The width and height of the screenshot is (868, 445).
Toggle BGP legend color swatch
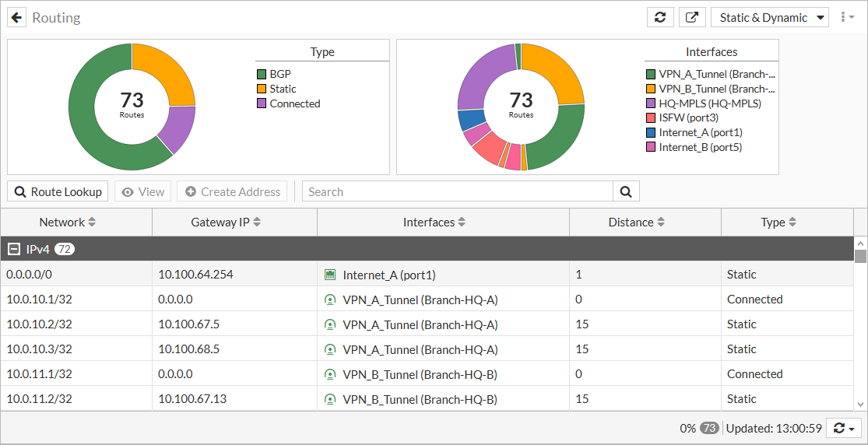[x=262, y=74]
